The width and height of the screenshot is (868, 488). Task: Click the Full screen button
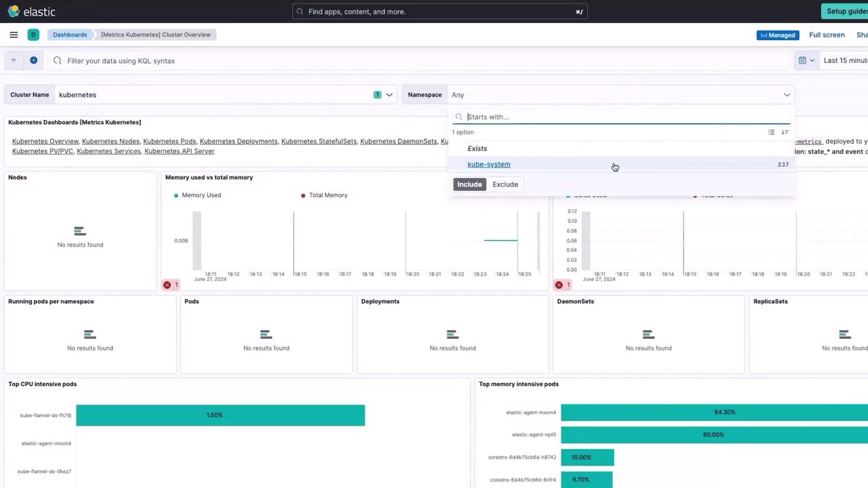coord(827,35)
